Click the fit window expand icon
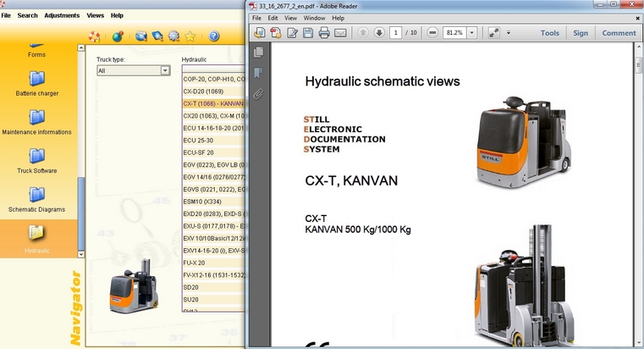This screenshot has height=349, width=644. tap(493, 32)
